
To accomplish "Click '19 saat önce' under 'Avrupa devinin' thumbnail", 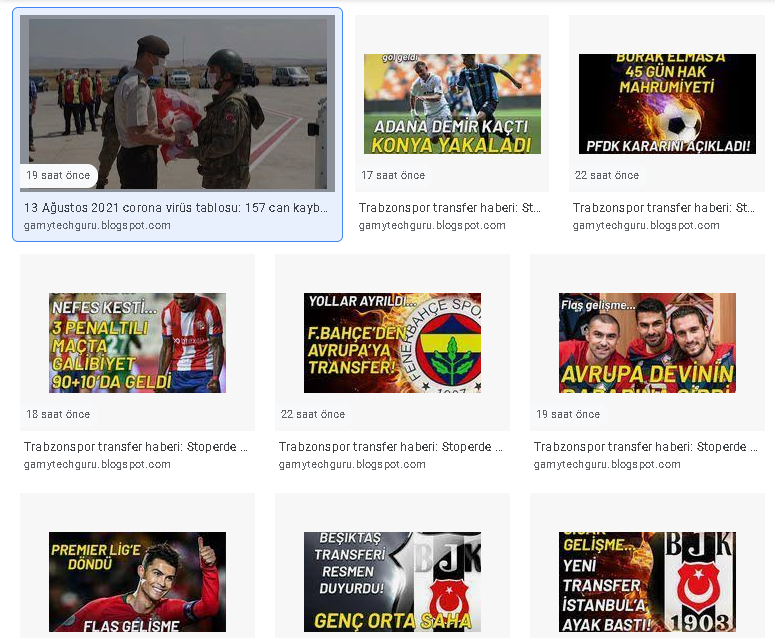I will pos(568,415).
